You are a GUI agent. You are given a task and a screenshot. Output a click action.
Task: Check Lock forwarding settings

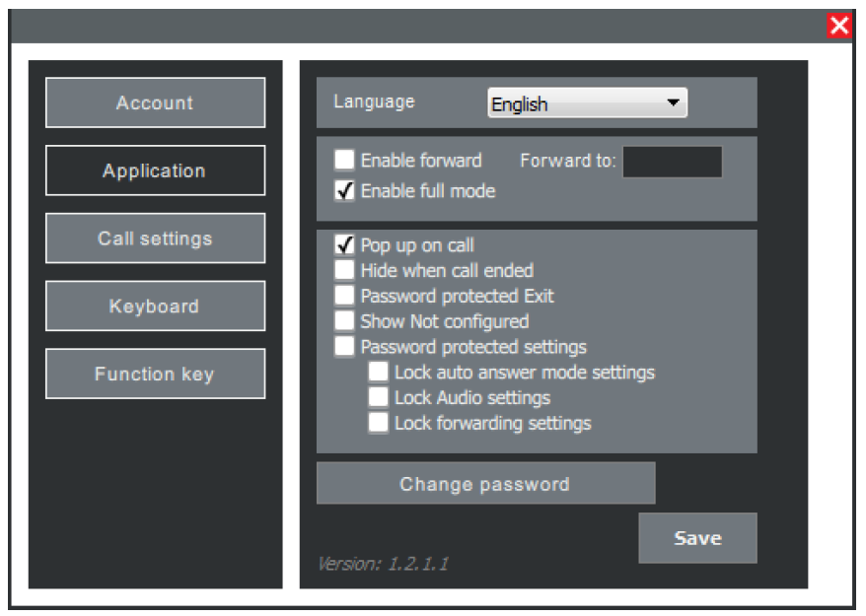[378, 424]
